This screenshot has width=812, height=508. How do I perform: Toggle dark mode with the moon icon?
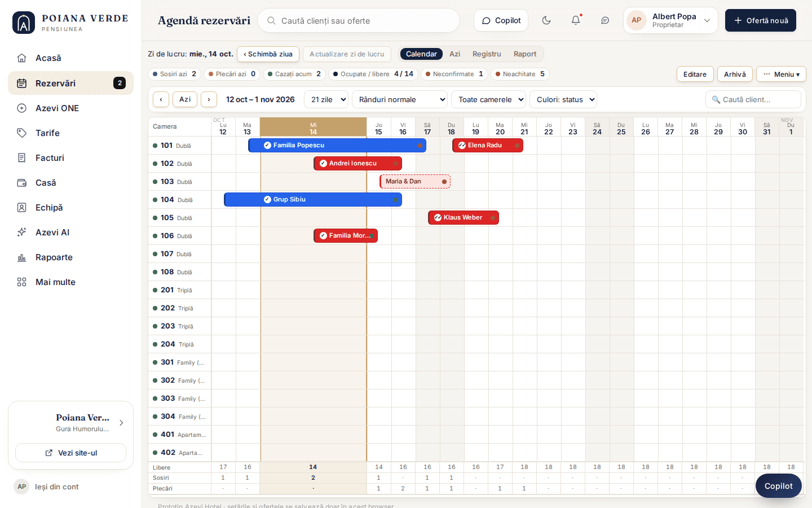(x=546, y=20)
